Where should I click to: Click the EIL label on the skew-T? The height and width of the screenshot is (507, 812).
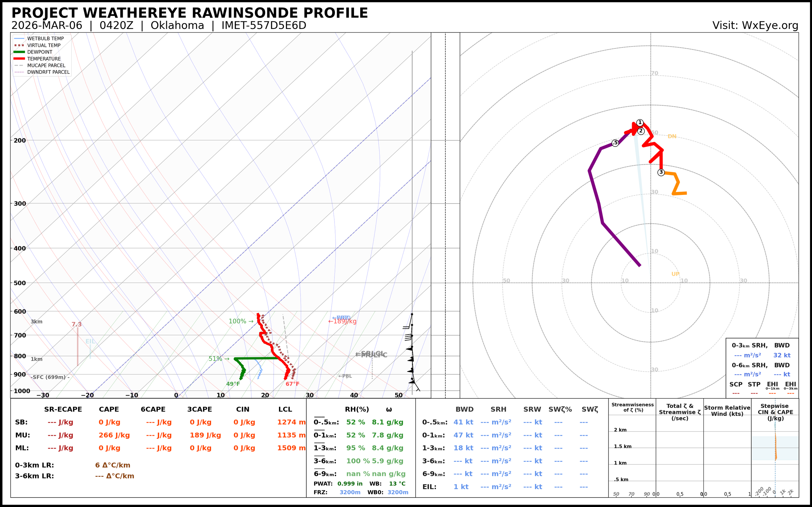point(90,341)
